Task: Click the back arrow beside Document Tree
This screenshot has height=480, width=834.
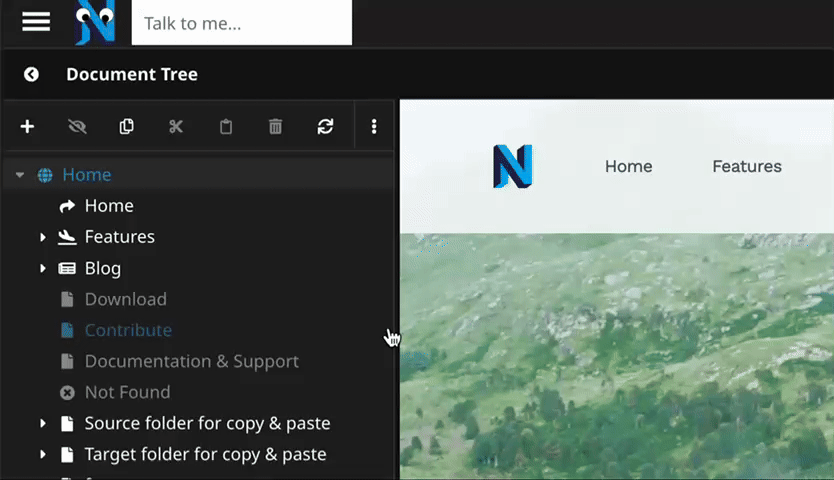Action: [x=31, y=74]
